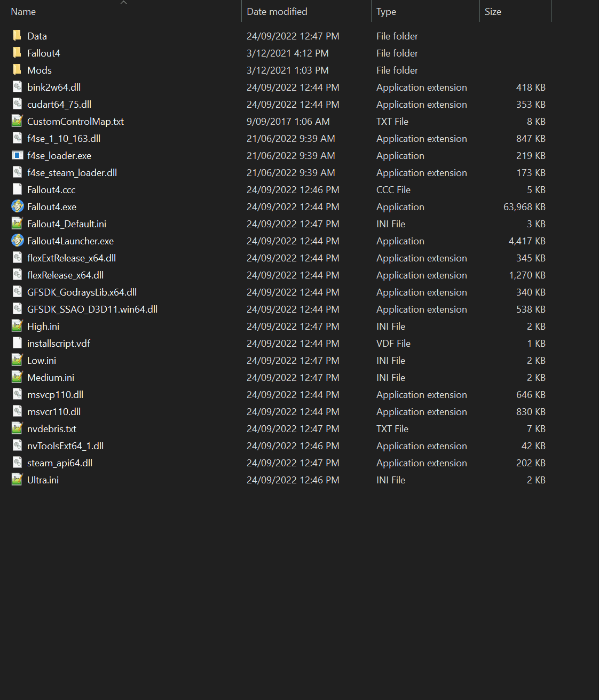Sort by the Size column header
The height and width of the screenshot is (700, 599).
[x=493, y=12]
